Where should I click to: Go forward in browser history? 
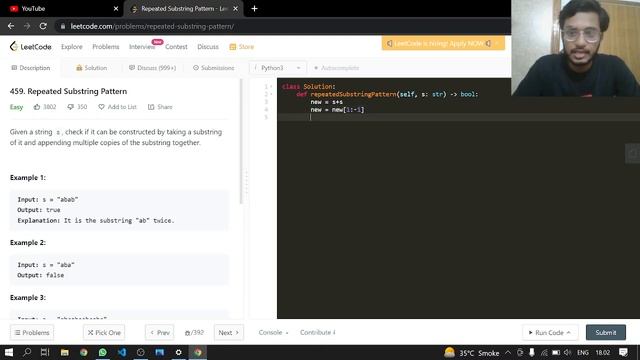click(x=27, y=26)
